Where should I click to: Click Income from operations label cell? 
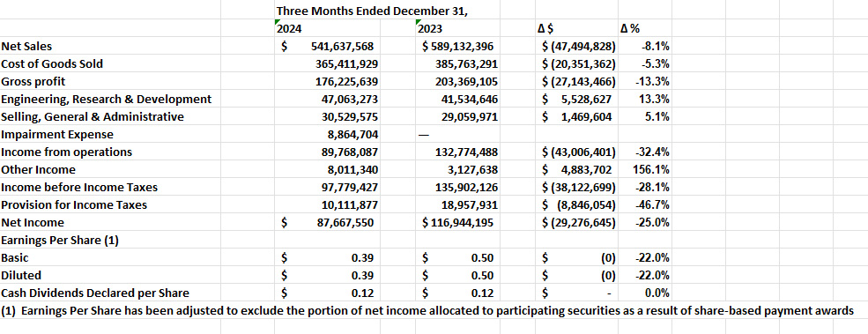66,152
